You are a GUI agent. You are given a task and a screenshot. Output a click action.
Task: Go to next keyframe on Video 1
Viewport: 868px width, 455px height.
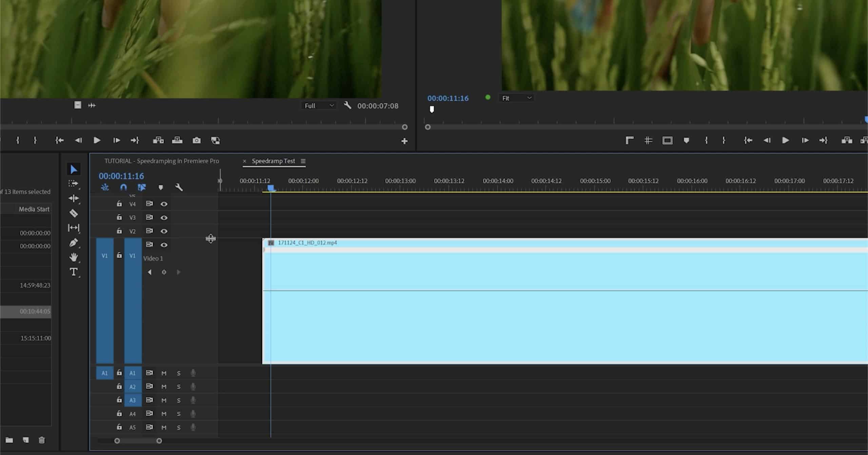tap(178, 272)
